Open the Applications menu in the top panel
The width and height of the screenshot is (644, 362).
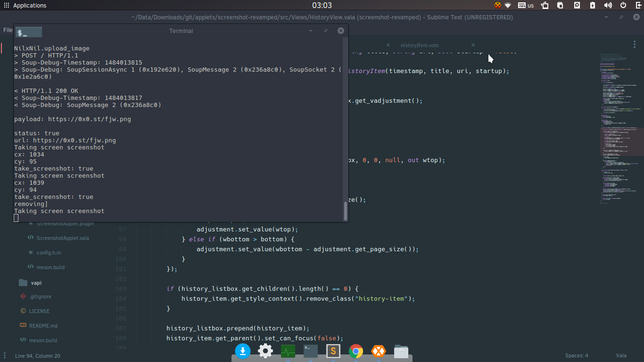point(25,5)
